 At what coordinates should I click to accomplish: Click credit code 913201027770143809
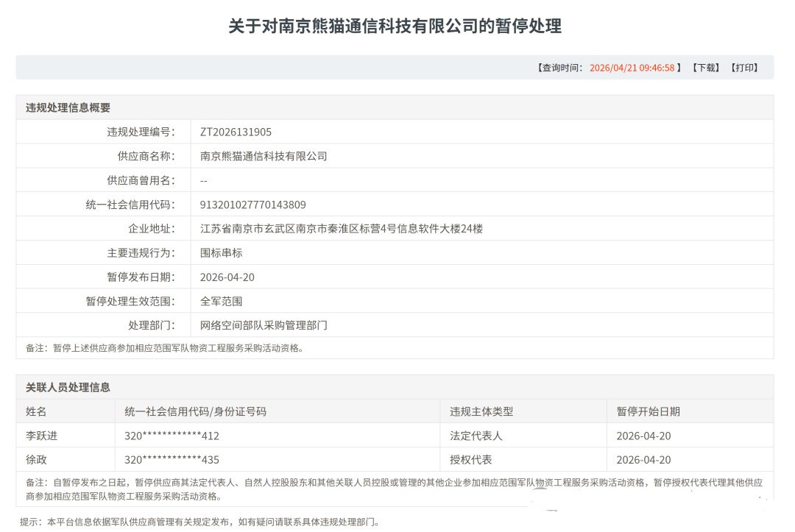pos(252,205)
